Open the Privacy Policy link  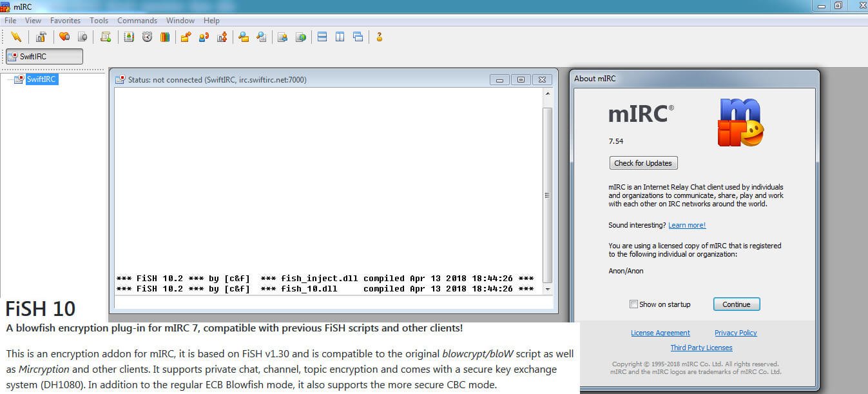click(x=736, y=333)
